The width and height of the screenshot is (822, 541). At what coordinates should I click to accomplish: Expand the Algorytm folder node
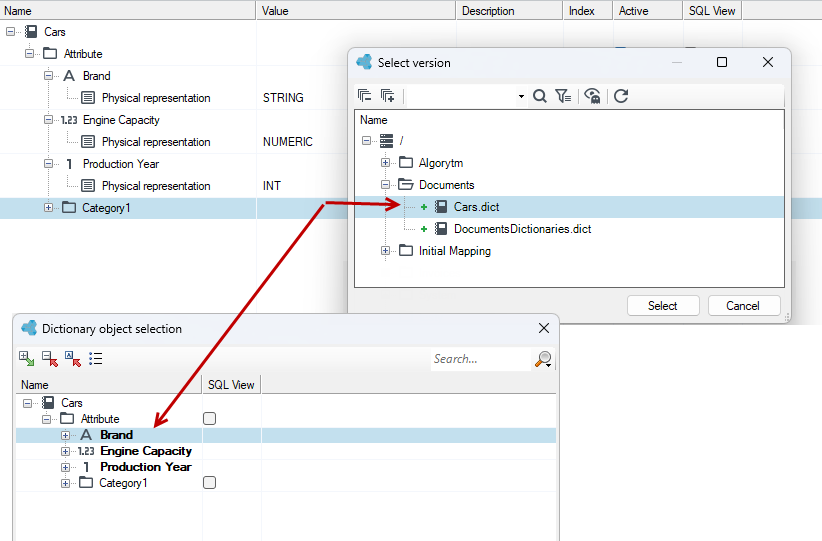[385, 163]
